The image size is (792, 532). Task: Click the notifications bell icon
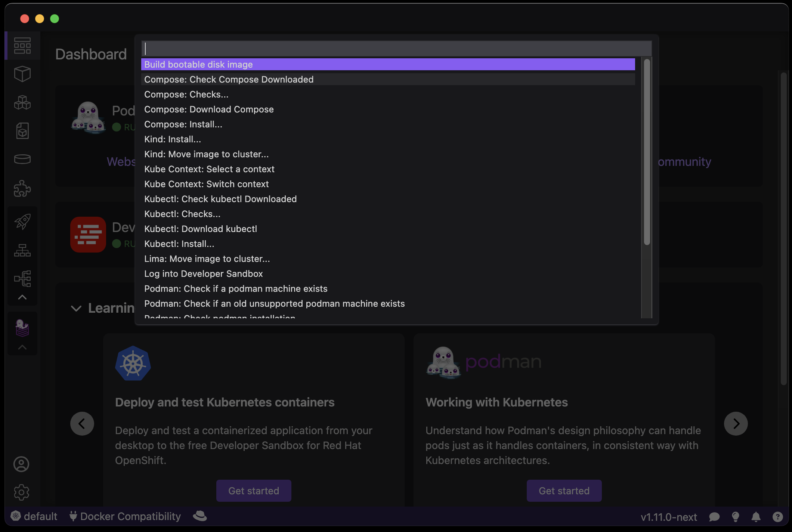pos(756,517)
